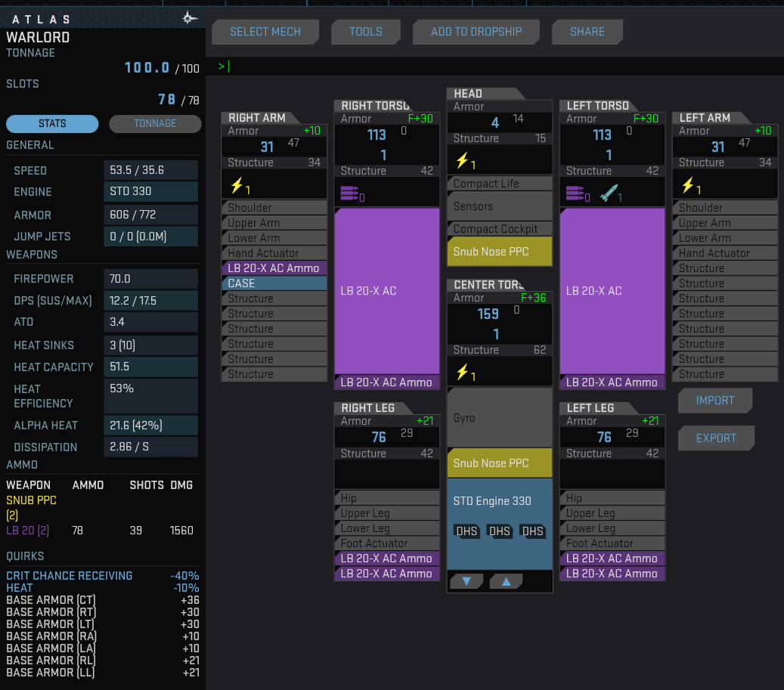The width and height of the screenshot is (784, 690).
Task: Open the SELECT MECH menu
Action: point(265,32)
